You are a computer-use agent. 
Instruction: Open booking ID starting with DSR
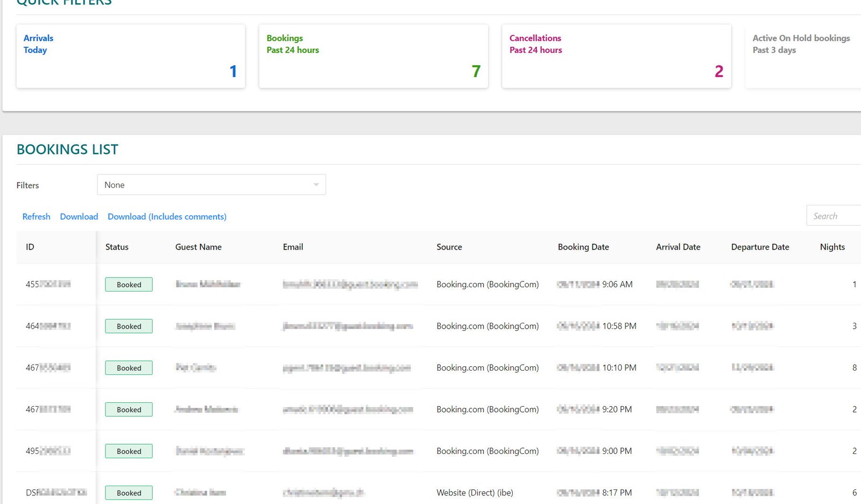56,493
